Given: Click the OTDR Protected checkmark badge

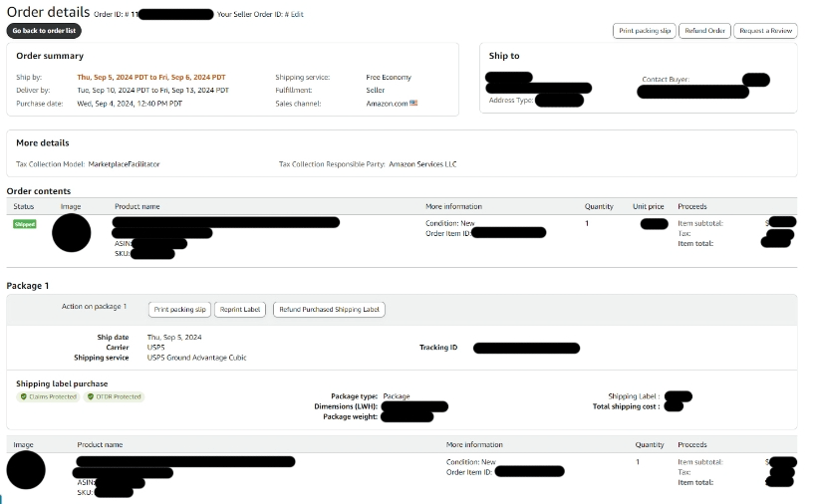Looking at the screenshot, I should (119, 396).
